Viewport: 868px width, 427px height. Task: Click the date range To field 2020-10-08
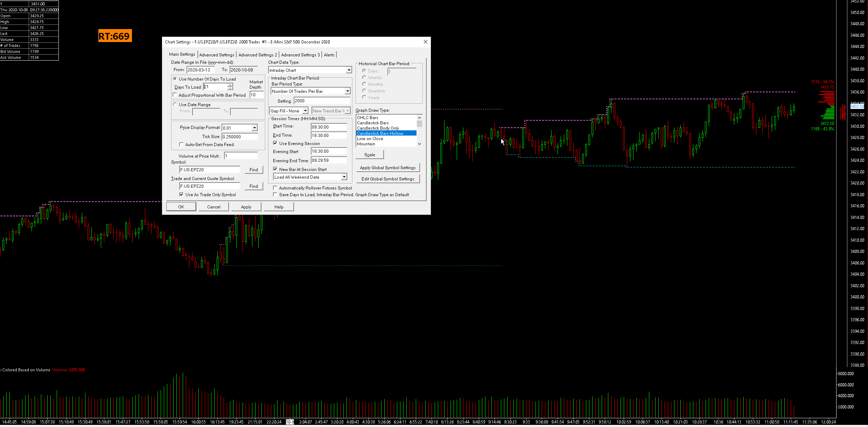click(244, 70)
